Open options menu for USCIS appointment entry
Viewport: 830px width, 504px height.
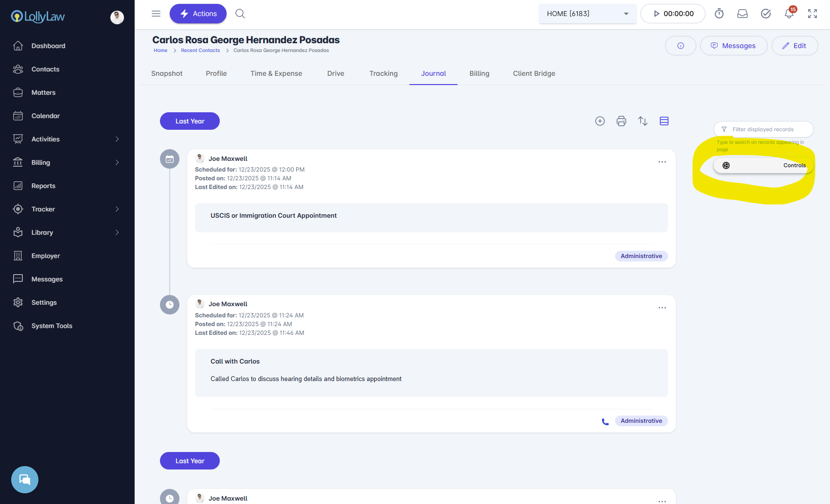(662, 162)
